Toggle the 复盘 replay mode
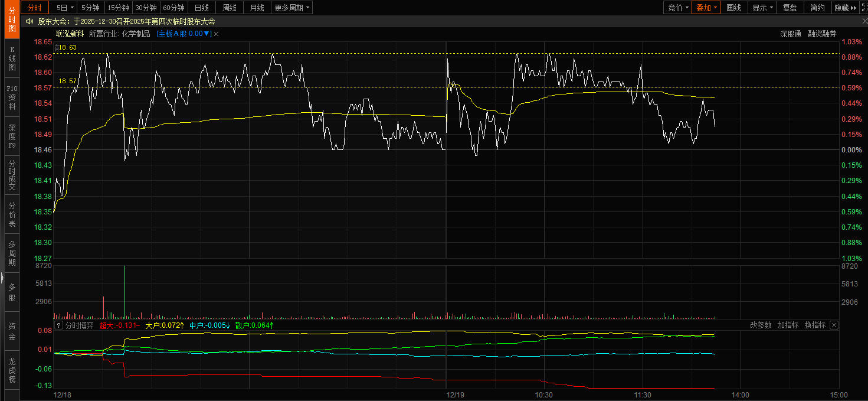Image resolution: width=868 pixels, height=401 pixels. click(x=790, y=8)
